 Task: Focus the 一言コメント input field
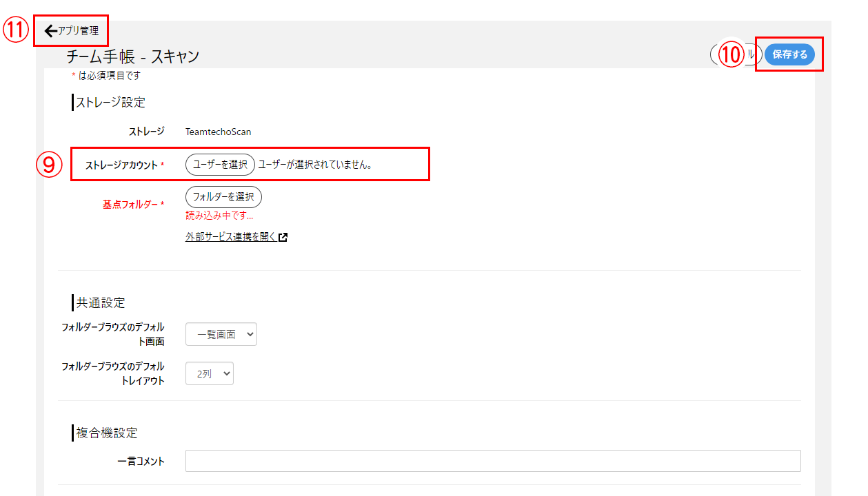click(493, 461)
